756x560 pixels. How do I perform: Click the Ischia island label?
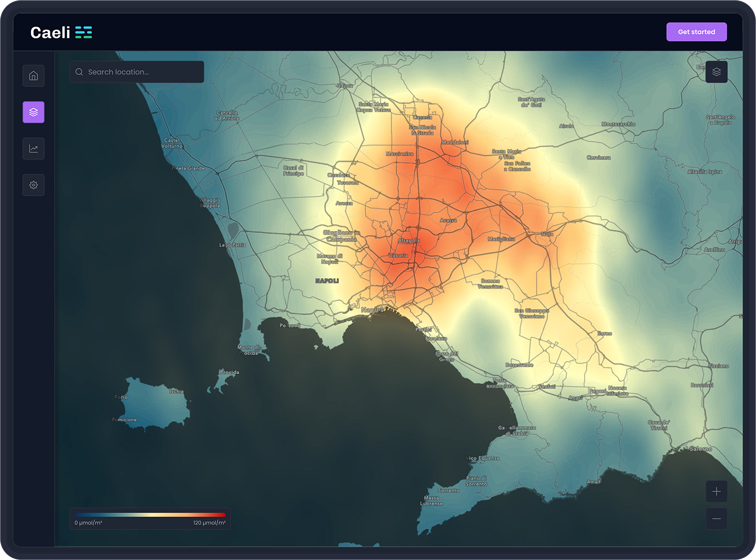176,391
